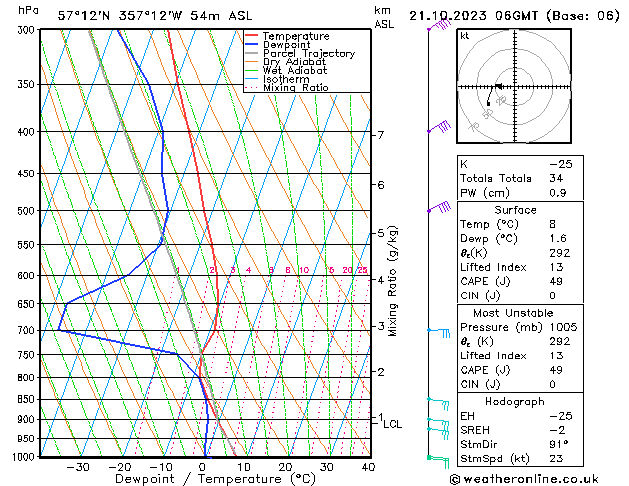Click the "Most Unstable" section heading
Image resolution: width=629 pixels, height=486 pixels.
pos(513,313)
